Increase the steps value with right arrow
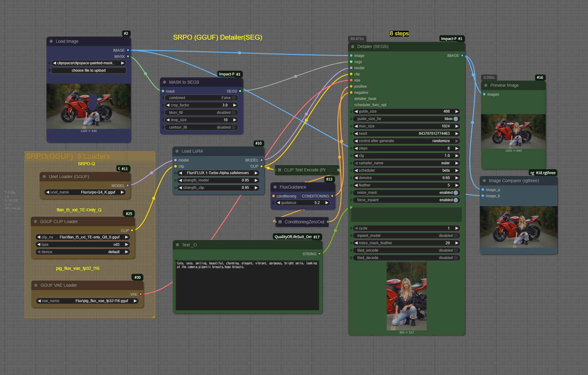Viewport: 588px width, 375px height. [x=457, y=148]
